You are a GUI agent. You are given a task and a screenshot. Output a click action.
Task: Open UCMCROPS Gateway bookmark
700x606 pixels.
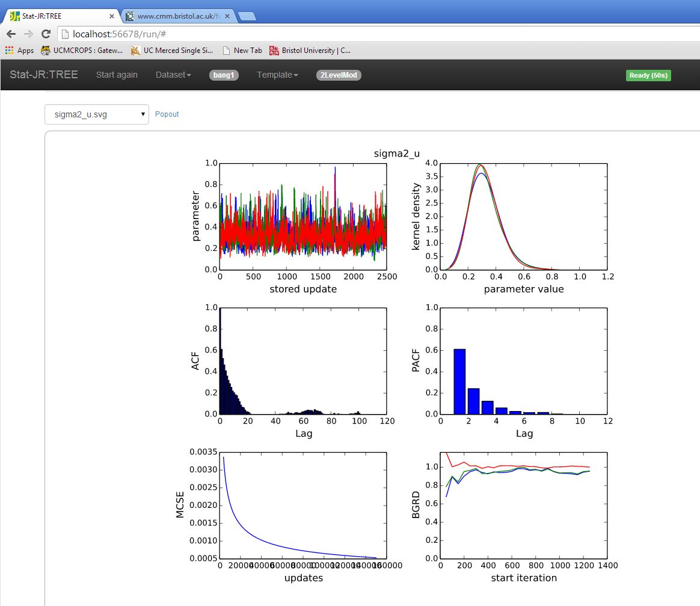(x=82, y=51)
